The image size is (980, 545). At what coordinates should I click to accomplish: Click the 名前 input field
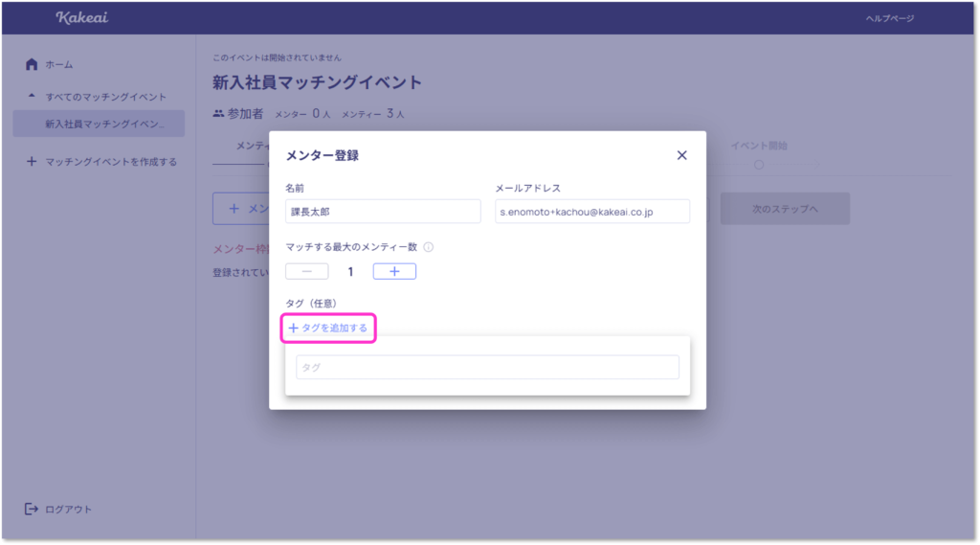(x=383, y=212)
